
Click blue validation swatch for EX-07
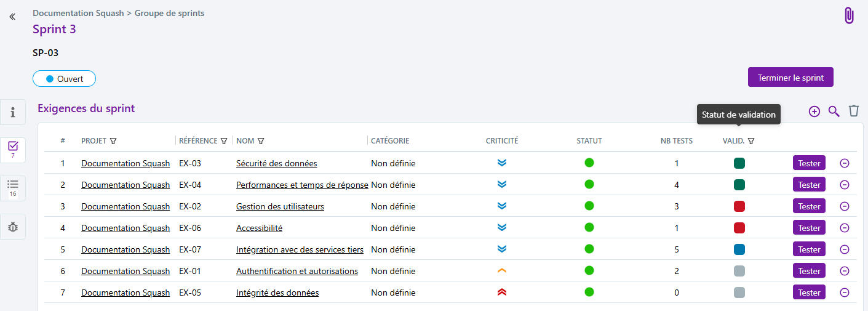[739, 249]
